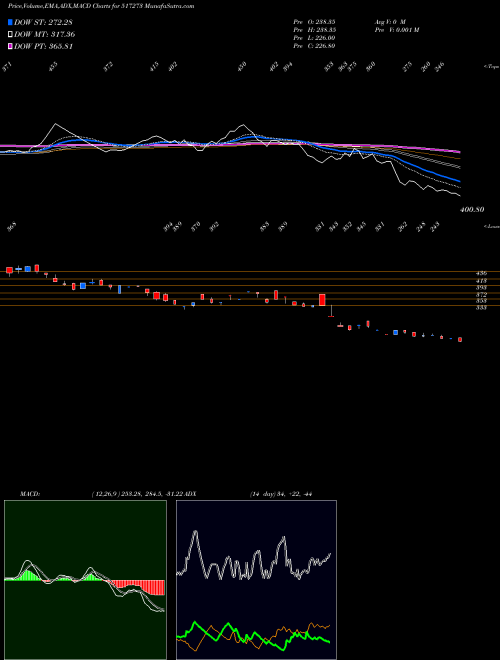
Task: Click the Tops axis label
Action: tap(491, 67)
